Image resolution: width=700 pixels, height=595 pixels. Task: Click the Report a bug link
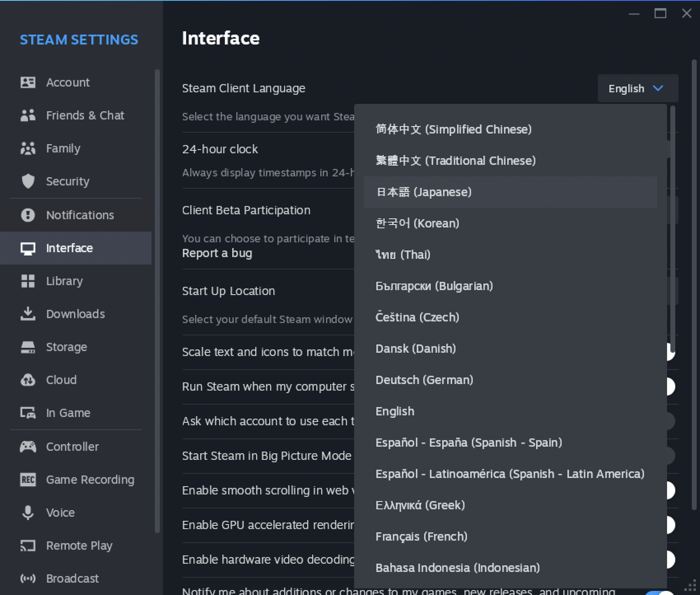click(217, 253)
